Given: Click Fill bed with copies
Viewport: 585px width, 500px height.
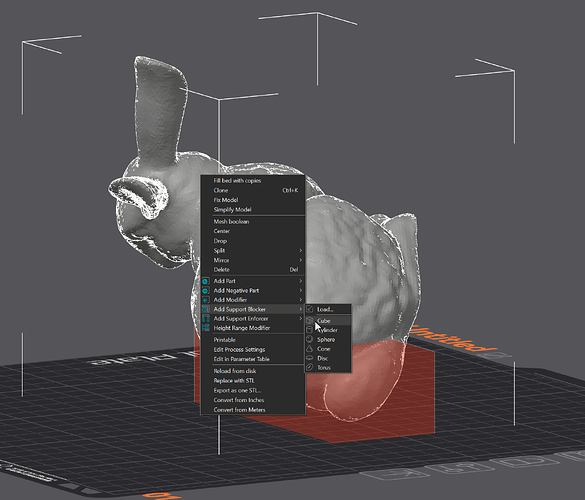Looking at the screenshot, I should tap(253, 181).
